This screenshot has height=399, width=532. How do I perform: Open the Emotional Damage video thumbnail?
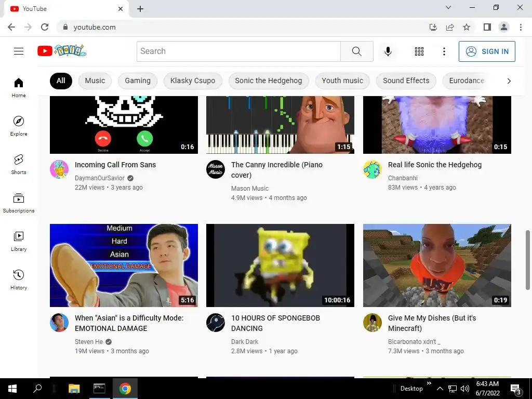124,265
